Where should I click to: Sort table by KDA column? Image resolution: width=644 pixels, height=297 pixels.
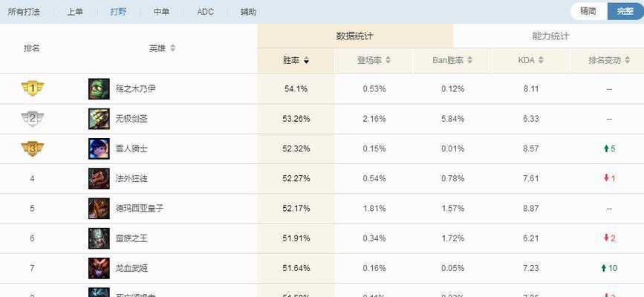(530, 60)
